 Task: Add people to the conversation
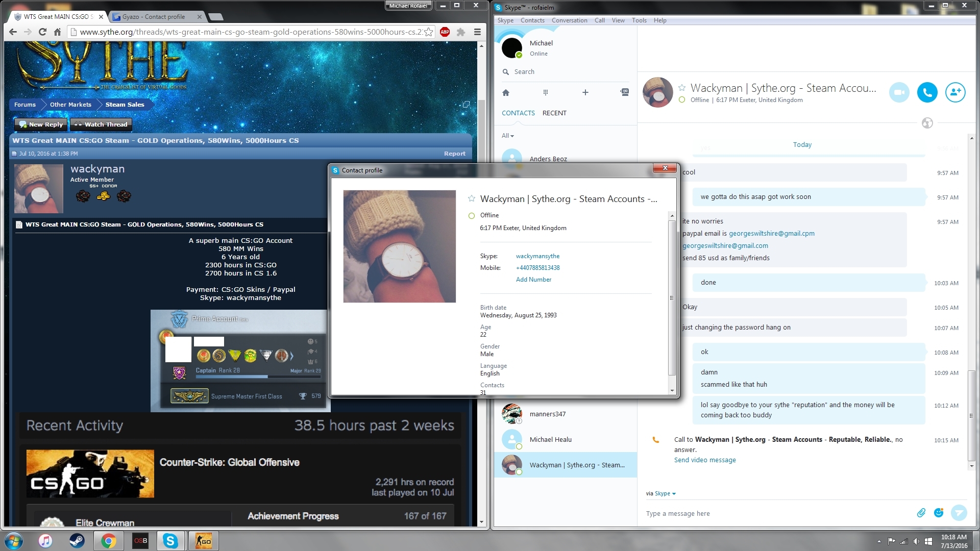point(955,92)
